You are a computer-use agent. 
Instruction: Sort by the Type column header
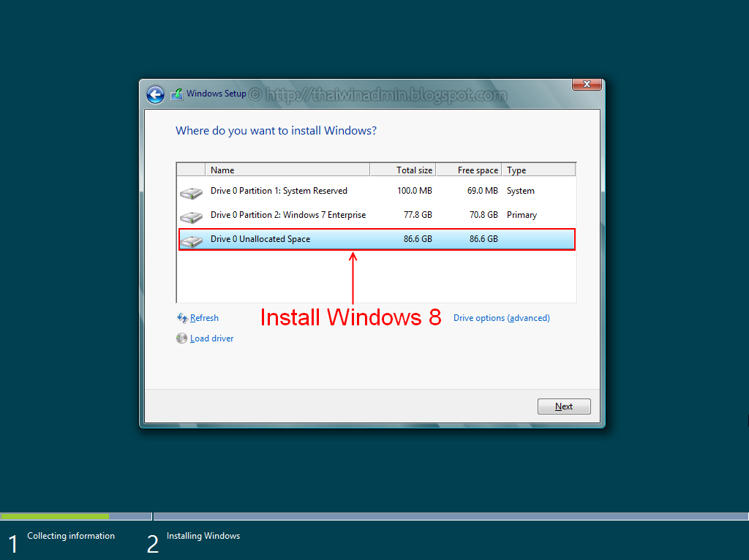pyautogui.click(x=539, y=170)
